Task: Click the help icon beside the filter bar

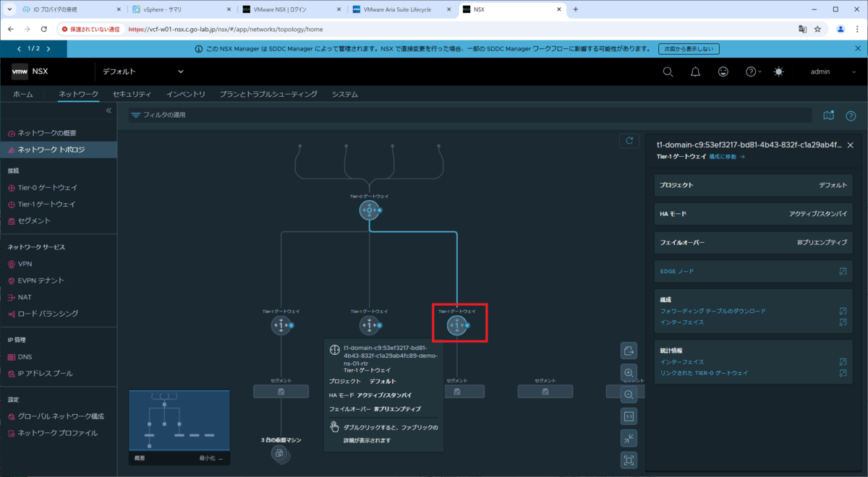Action: point(851,116)
